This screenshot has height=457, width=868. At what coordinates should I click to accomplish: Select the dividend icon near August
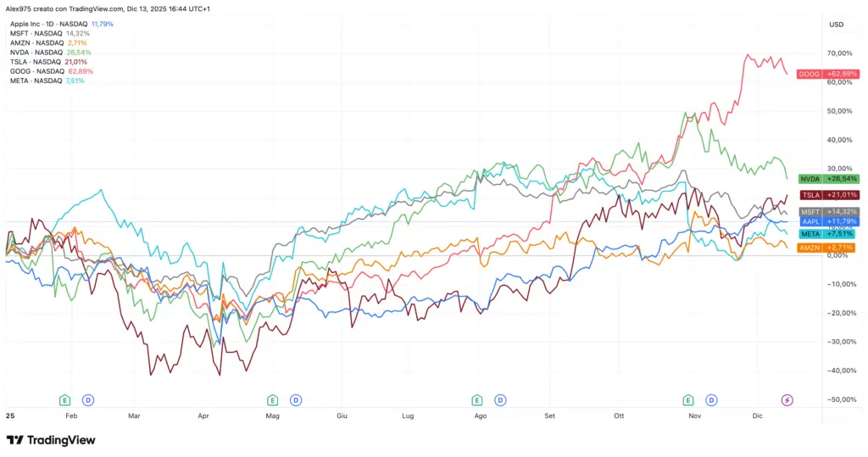501,399
